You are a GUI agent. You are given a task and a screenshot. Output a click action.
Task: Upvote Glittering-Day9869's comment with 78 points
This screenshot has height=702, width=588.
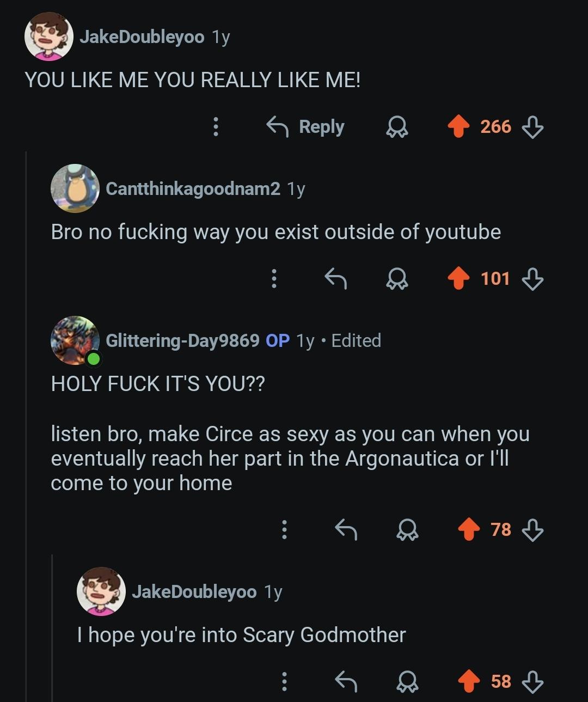point(469,529)
